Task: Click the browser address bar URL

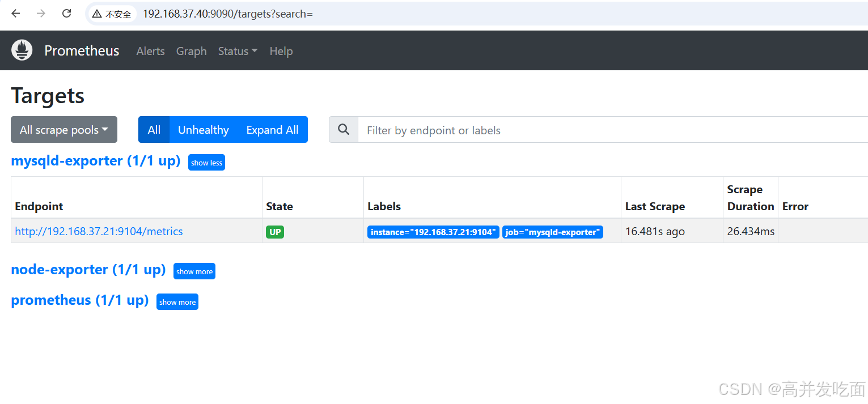Action: (227, 14)
